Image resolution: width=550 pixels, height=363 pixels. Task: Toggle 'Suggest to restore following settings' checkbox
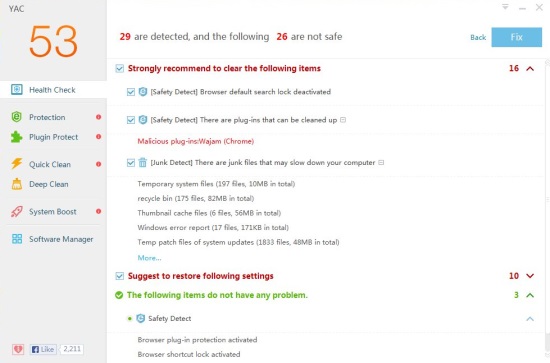(x=120, y=276)
